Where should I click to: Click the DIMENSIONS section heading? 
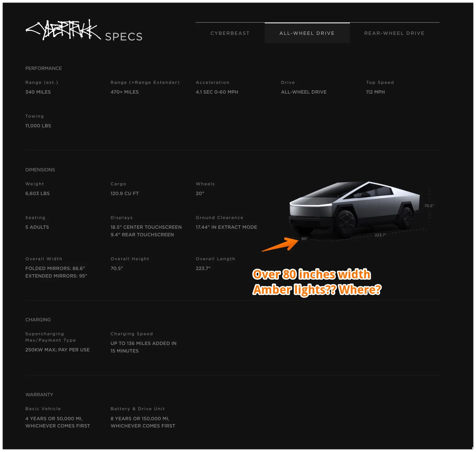(40, 170)
